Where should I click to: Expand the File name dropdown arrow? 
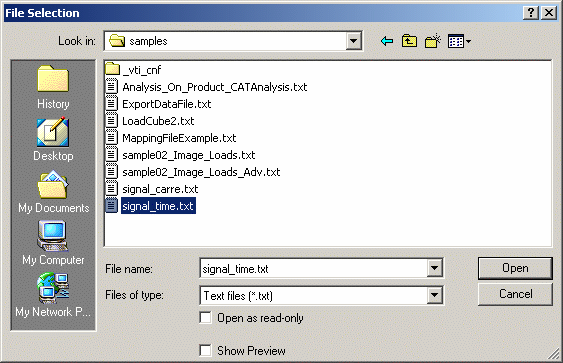point(434,268)
